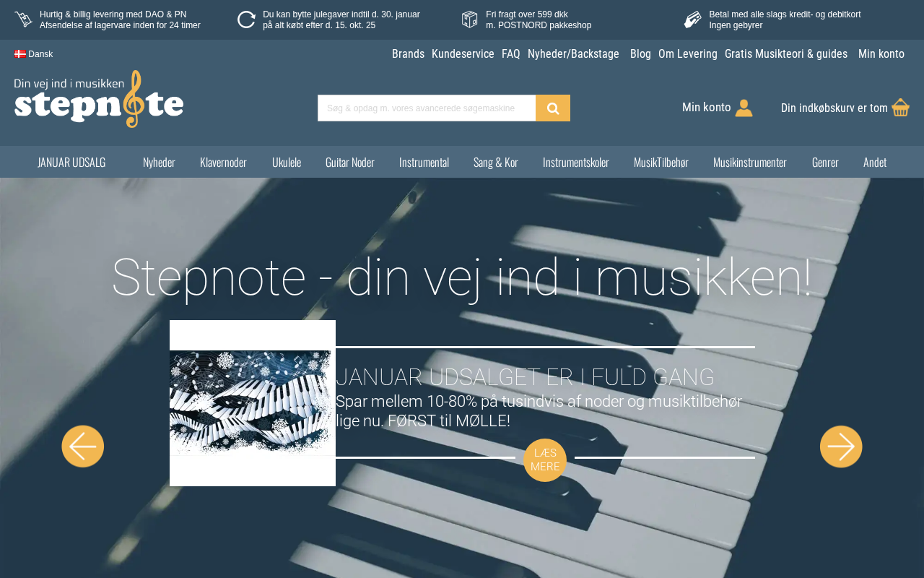Click the package box shipping icon

click(x=470, y=20)
